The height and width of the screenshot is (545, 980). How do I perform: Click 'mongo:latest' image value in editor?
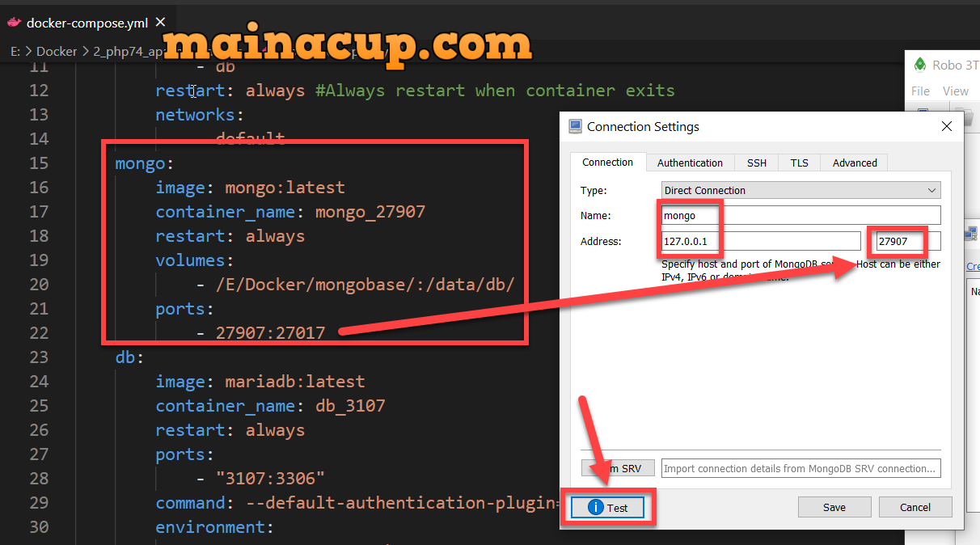[x=285, y=188]
